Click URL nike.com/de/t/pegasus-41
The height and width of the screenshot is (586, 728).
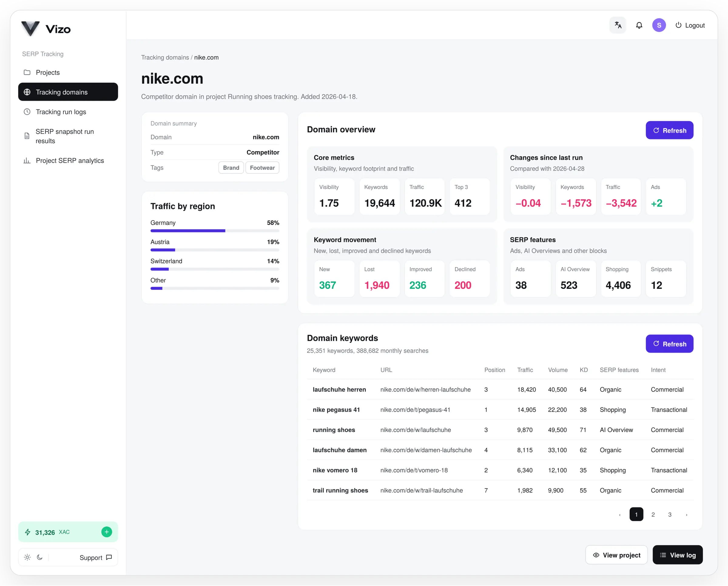415,410
